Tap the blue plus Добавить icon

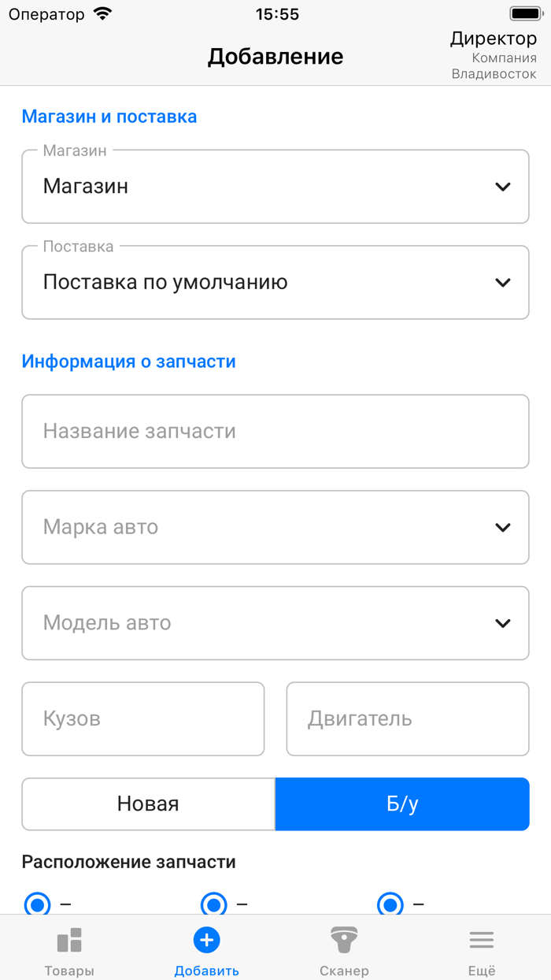click(206, 939)
